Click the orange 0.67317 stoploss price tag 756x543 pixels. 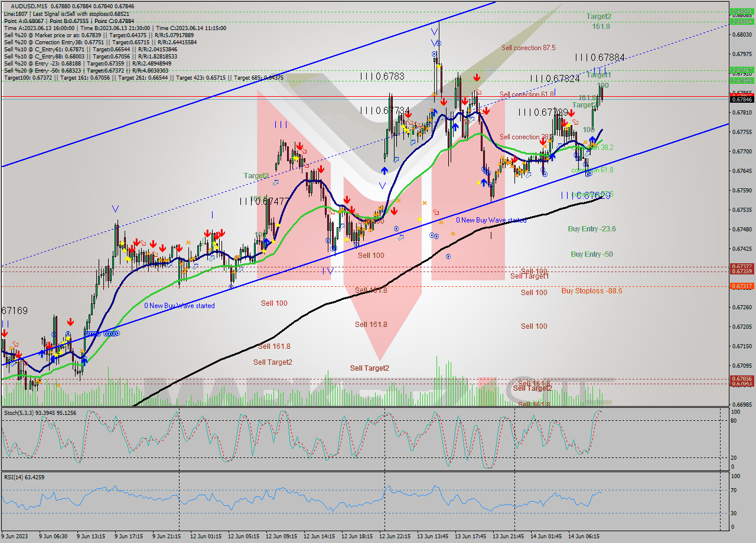[x=742, y=286]
